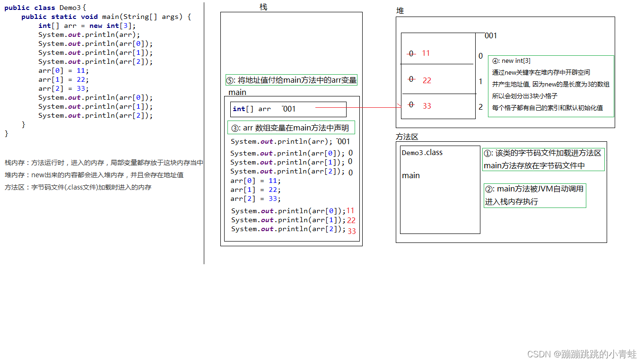644x363 pixels.
Task: Select 'arr[0] = 11;' inside the stack main frame
Action: click(255, 181)
